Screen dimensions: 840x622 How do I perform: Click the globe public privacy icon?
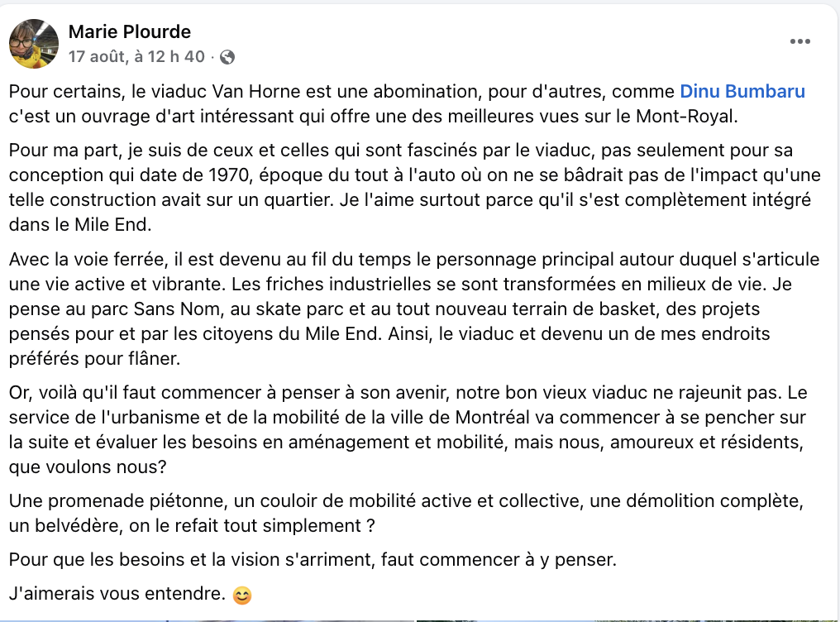coord(227,57)
